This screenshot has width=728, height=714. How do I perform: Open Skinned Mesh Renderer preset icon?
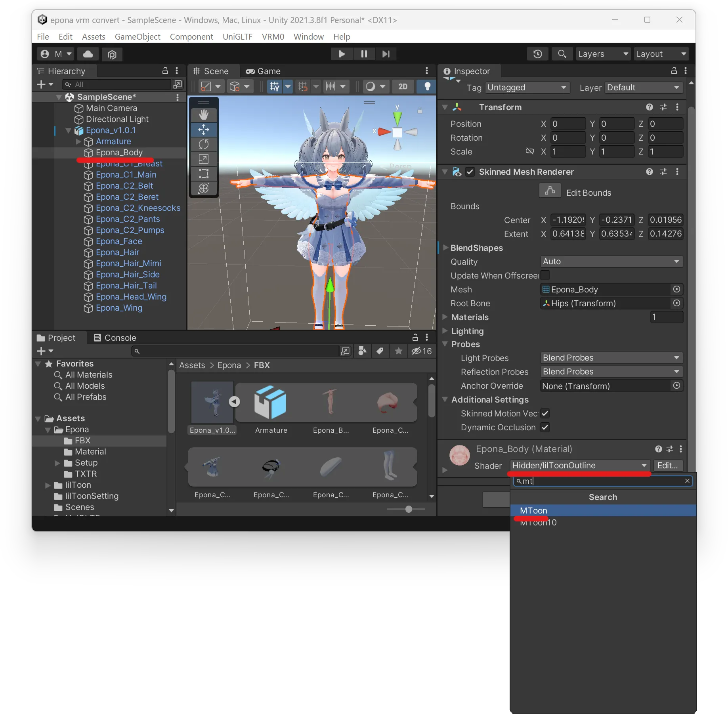coord(663,172)
